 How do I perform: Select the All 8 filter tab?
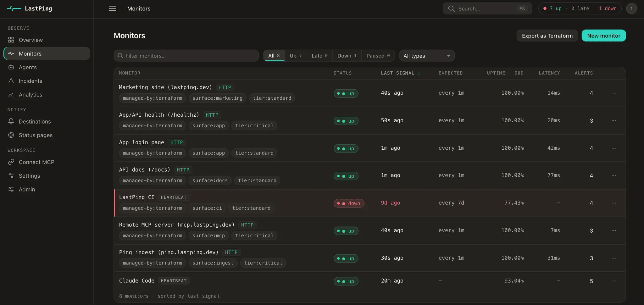pos(274,56)
